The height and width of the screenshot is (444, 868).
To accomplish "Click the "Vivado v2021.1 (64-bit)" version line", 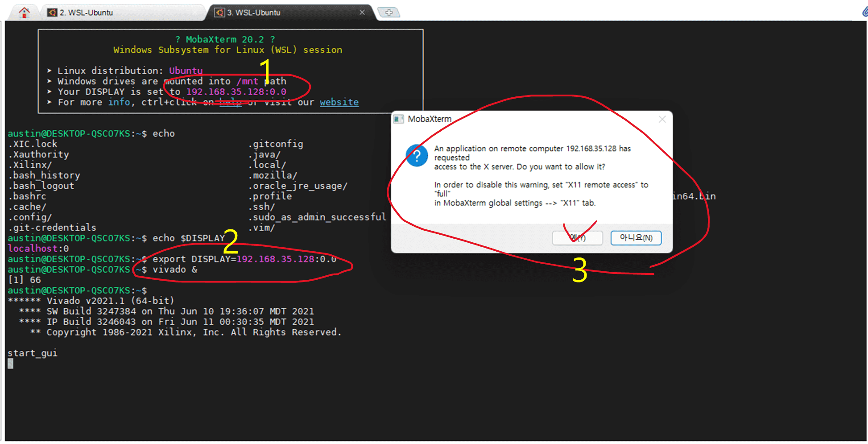I will (111, 301).
